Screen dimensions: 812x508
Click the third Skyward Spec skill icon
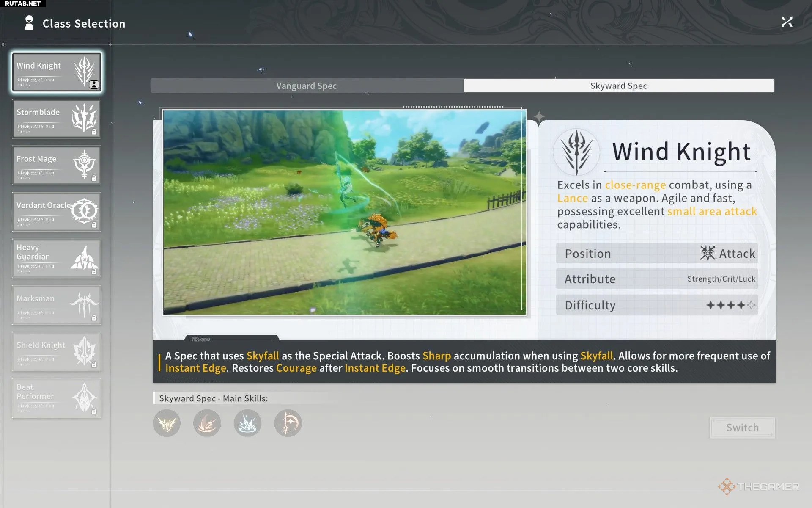tap(247, 423)
